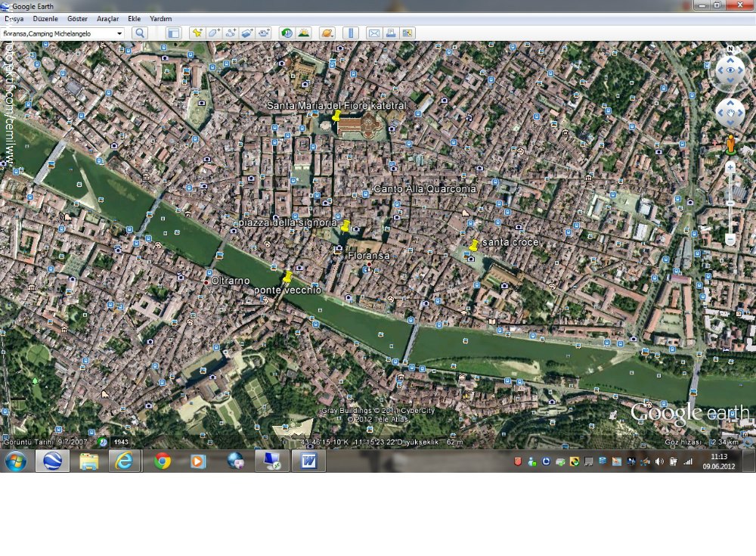Open the planet switcher dropdown
This screenshot has width=756, height=556.
(327, 33)
